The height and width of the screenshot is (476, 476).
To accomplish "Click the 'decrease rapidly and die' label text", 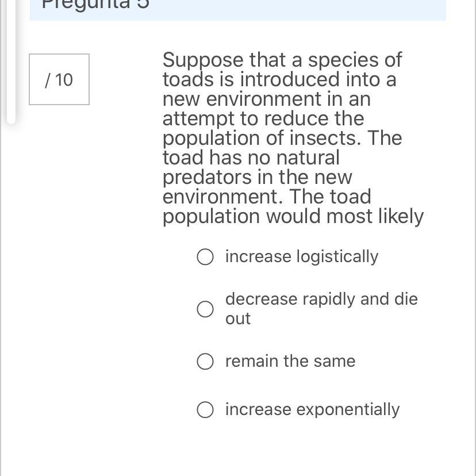I will click(x=321, y=299).
